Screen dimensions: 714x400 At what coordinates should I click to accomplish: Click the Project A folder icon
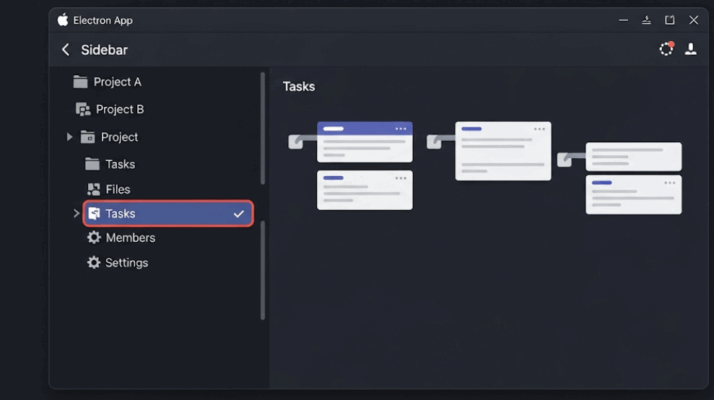pyautogui.click(x=80, y=82)
